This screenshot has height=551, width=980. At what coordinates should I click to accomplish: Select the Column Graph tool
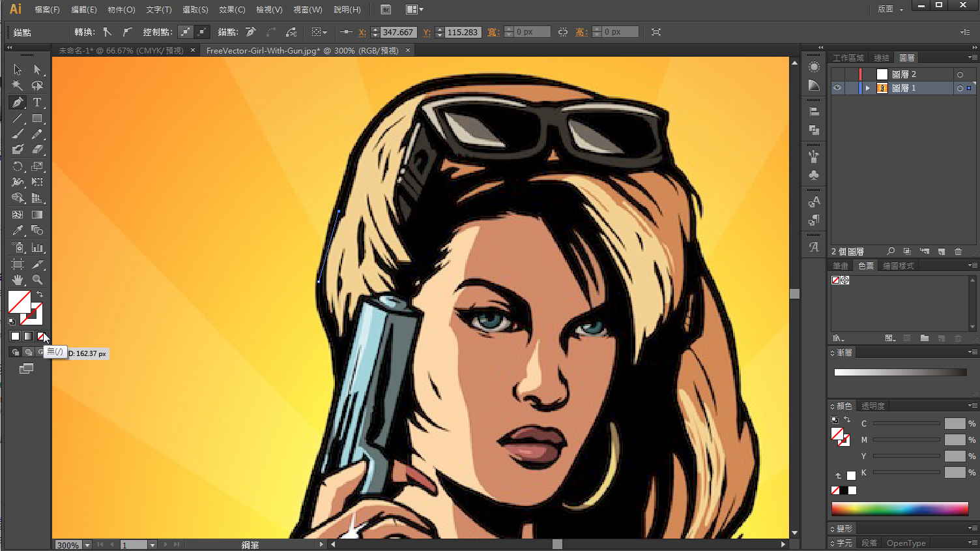(37, 247)
